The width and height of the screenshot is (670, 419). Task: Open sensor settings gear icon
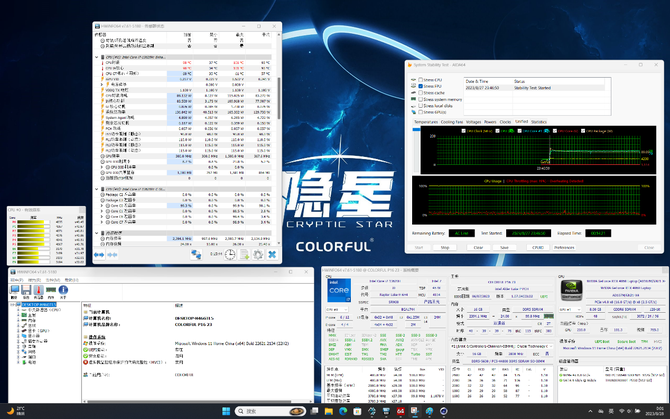[x=258, y=255]
